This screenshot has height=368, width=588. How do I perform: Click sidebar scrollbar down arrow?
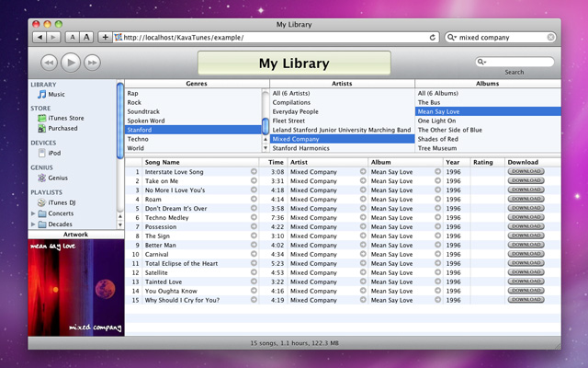[x=120, y=224]
